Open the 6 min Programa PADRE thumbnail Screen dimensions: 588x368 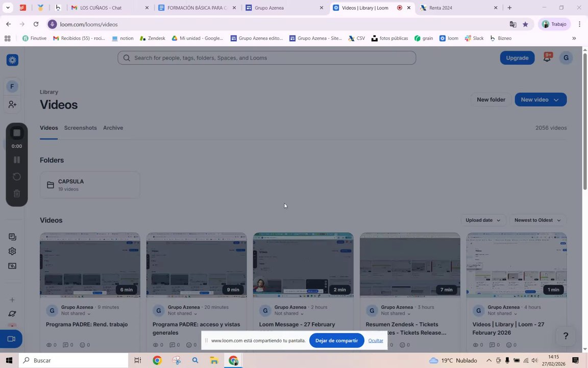click(x=90, y=265)
